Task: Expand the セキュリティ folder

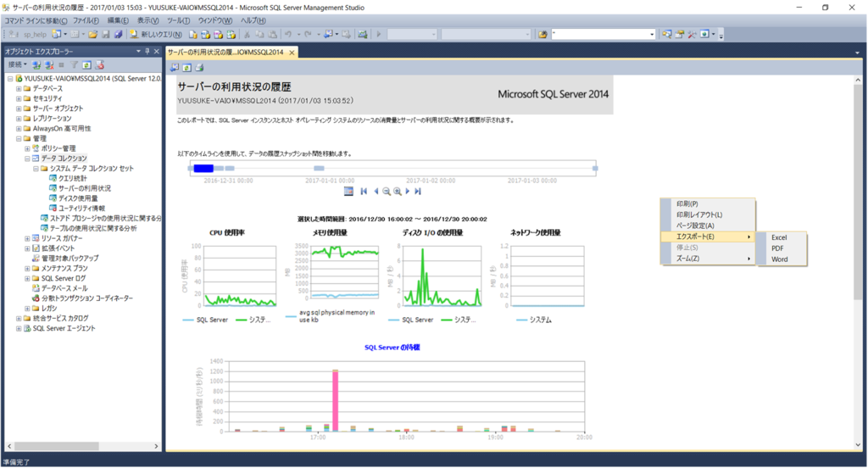Action: [x=19, y=98]
